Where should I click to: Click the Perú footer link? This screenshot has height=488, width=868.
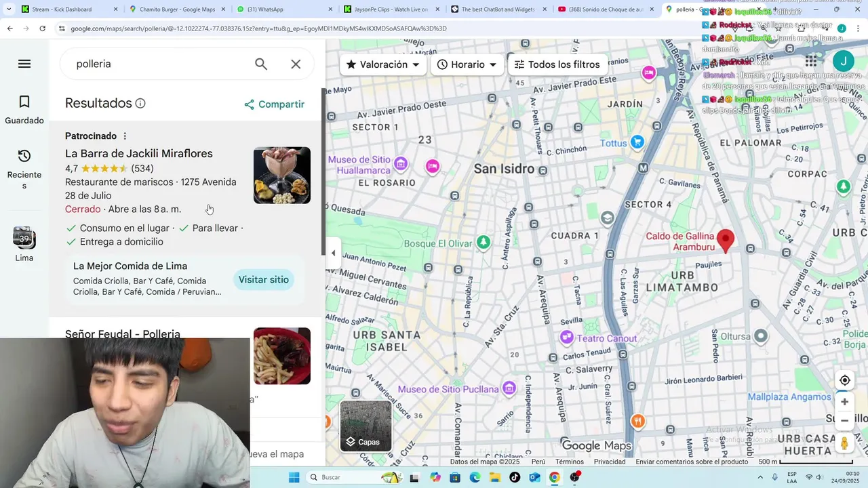[538, 462]
